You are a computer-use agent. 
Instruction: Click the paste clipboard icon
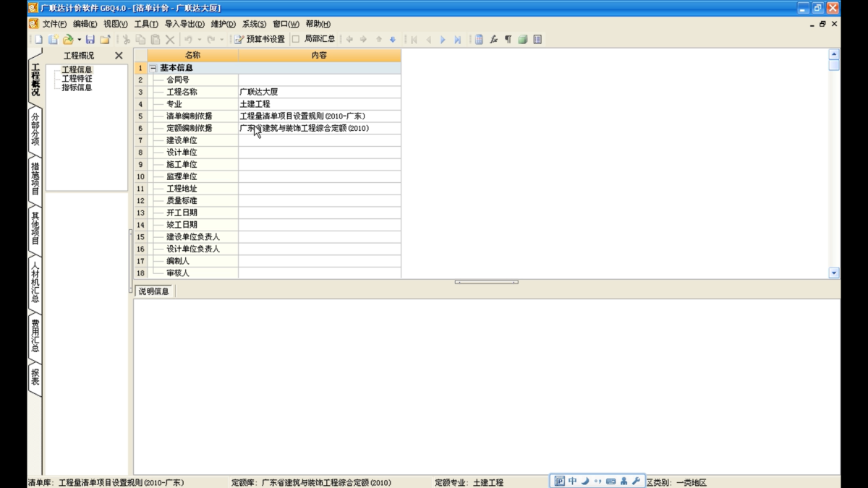[x=155, y=40]
